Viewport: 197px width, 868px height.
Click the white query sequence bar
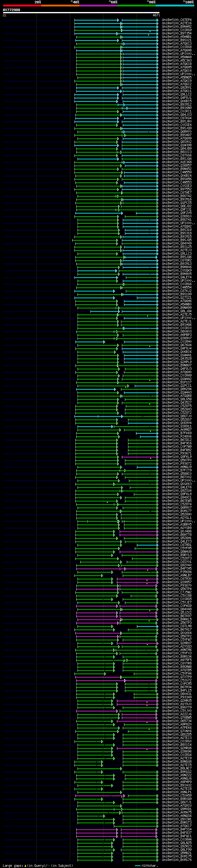coord(81,12)
